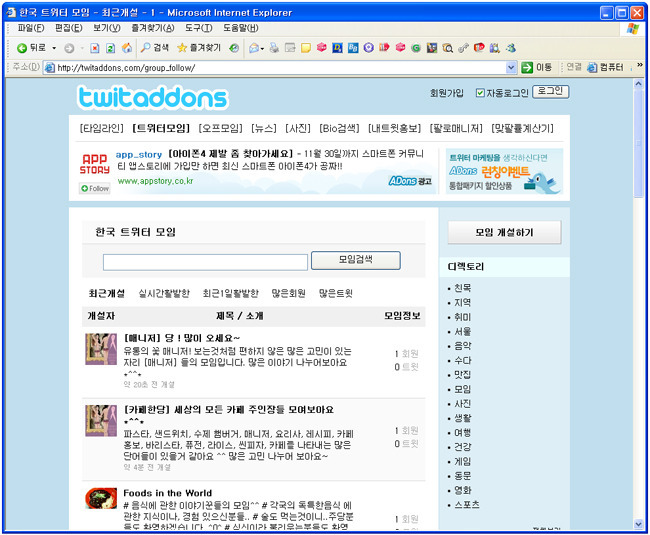Click the twitaddons logo
This screenshot has height=535, width=650.
click(x=153, y=97)
